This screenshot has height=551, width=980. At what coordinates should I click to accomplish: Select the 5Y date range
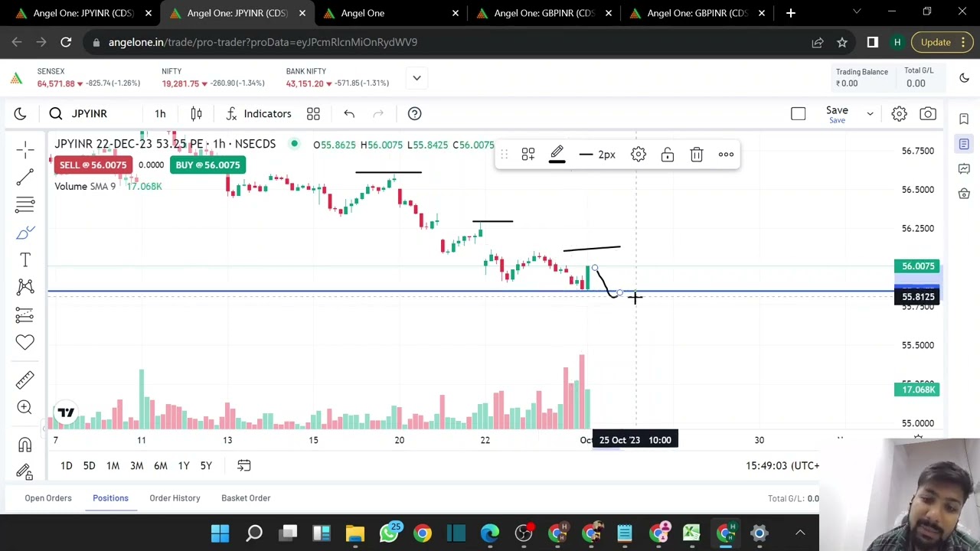[206, 465]
